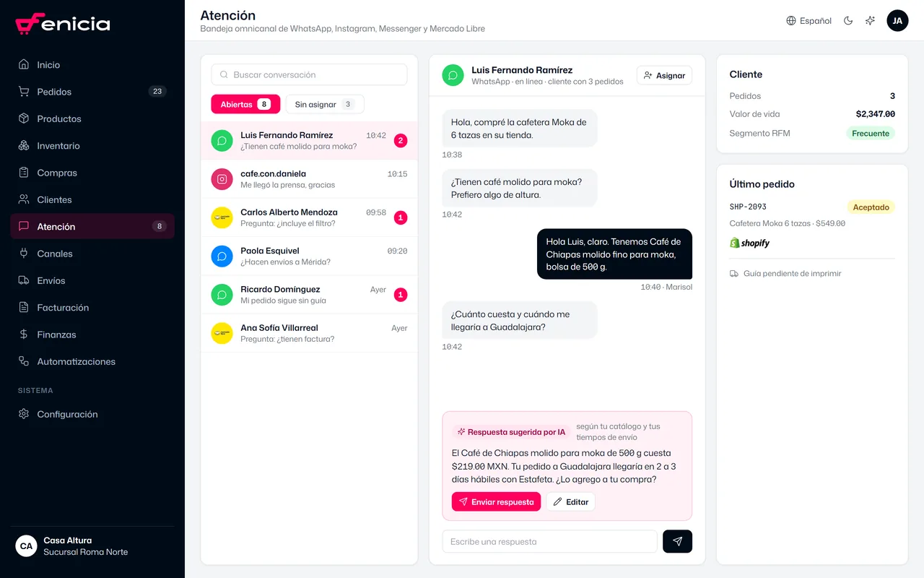Select the Abiertas filter tab
Viewport: 924px width, 578px height.
tap(245, 104)
